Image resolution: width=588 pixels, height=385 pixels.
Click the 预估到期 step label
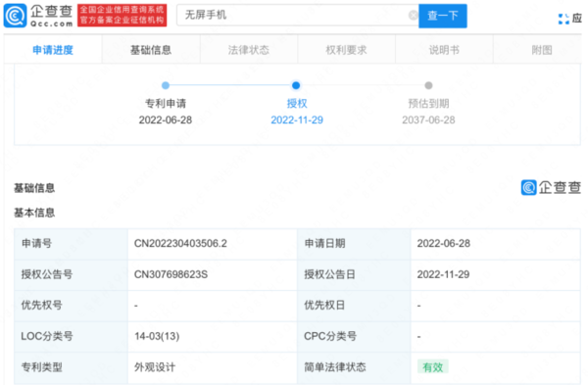pos(428,104)
